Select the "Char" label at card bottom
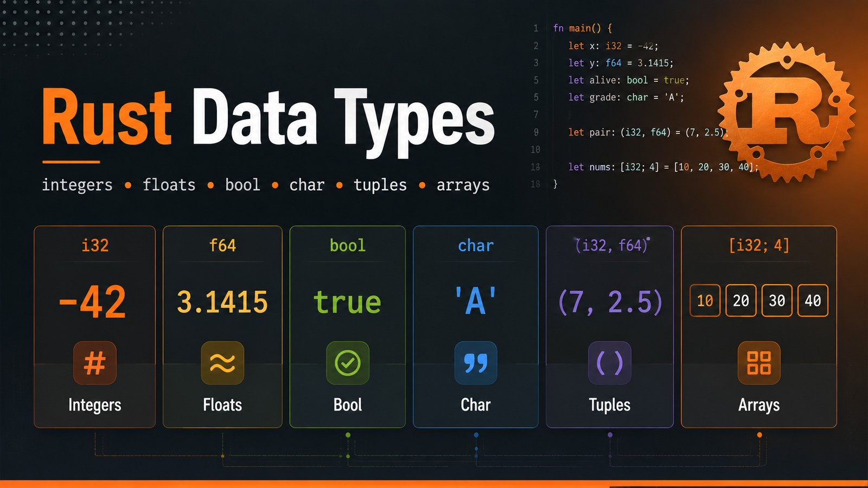Image resolution: width=868 pixels, height=488 pixels. click(476, 405)
